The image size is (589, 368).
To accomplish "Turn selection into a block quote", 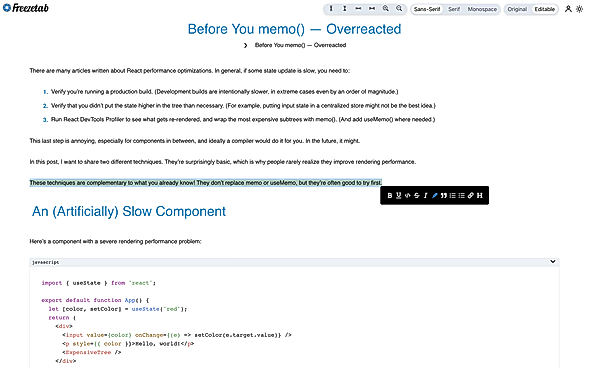I will pos(444,195).
